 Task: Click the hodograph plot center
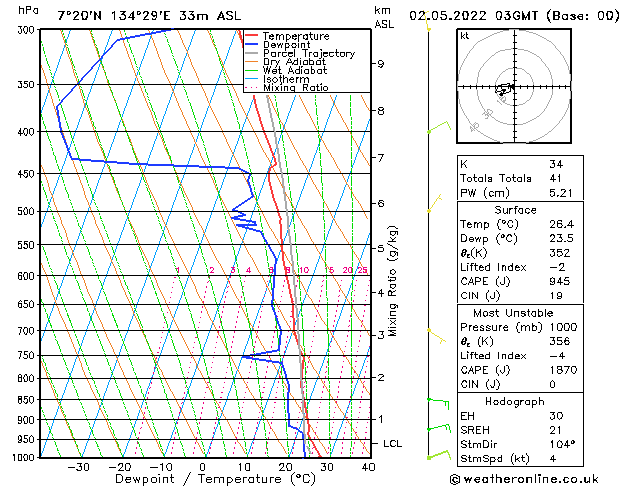pos(514,87)
